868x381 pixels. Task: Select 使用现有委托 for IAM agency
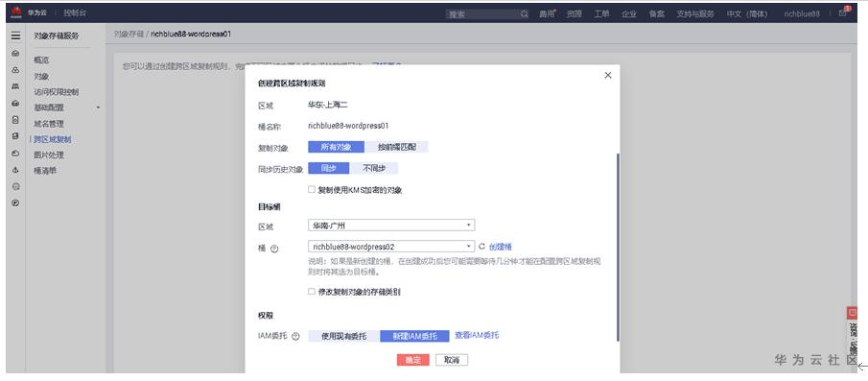point(343,336)
